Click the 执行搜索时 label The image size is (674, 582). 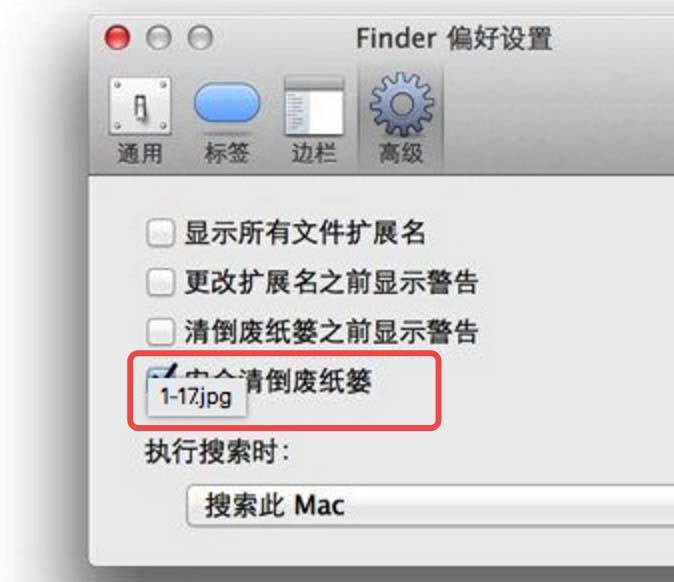tap(217, 452)
